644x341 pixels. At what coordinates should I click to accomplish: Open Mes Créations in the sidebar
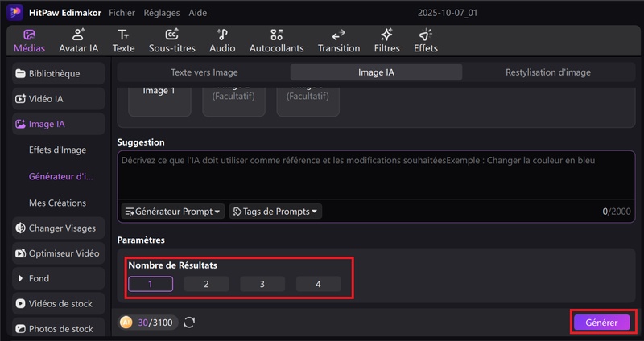[x=57, y=203]
